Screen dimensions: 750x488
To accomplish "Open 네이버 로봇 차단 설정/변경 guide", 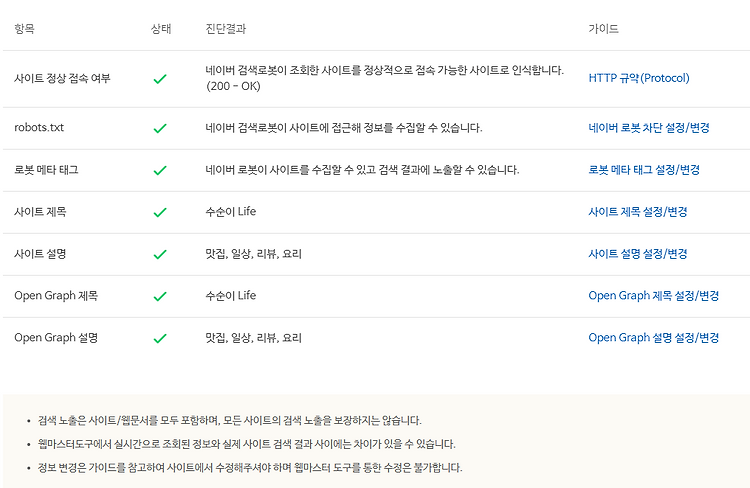I will pos(649,128).
